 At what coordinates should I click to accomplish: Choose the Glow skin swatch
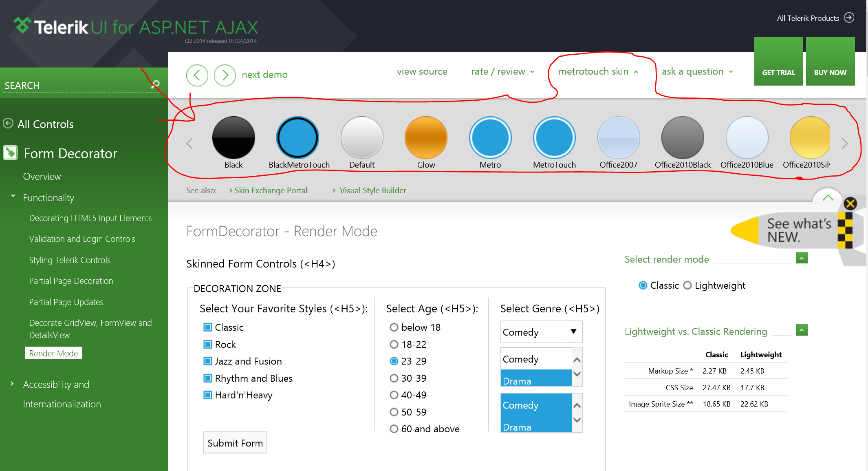426,138
